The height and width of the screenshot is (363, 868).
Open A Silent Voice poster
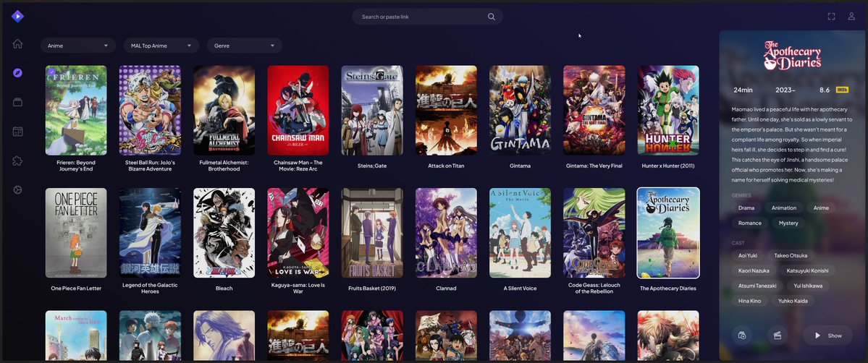tap(520, 233)
